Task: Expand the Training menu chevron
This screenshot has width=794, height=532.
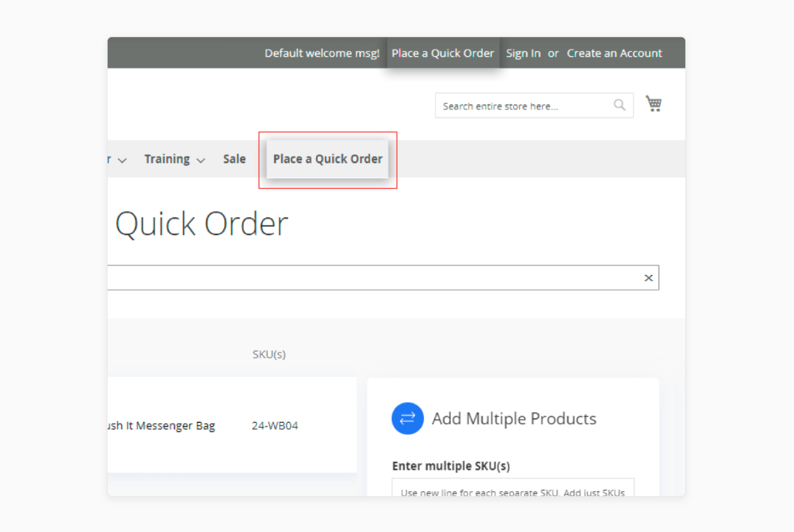Action: tap(201, 161)
